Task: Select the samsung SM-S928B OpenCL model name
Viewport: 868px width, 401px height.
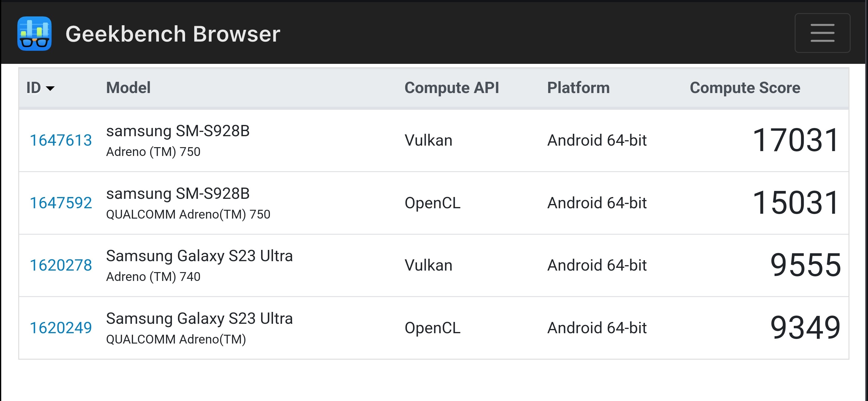Action: pos(177,194)
